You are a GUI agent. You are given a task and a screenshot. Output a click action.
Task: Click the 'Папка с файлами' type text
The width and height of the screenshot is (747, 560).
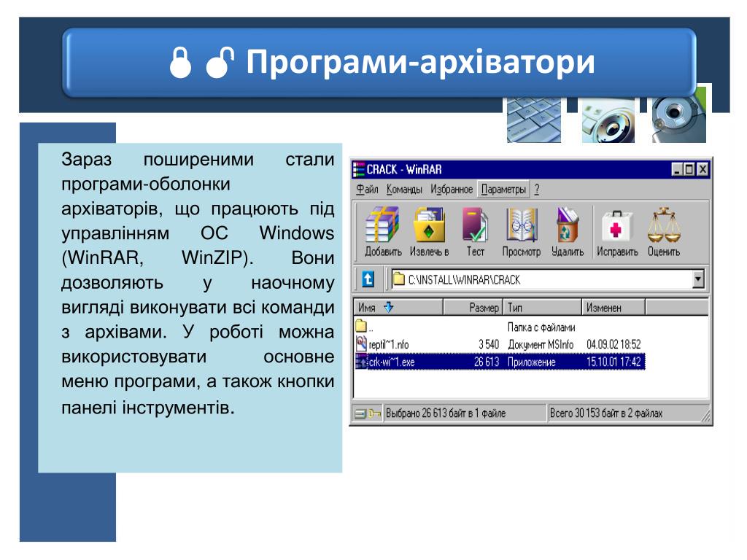(541, 327)
